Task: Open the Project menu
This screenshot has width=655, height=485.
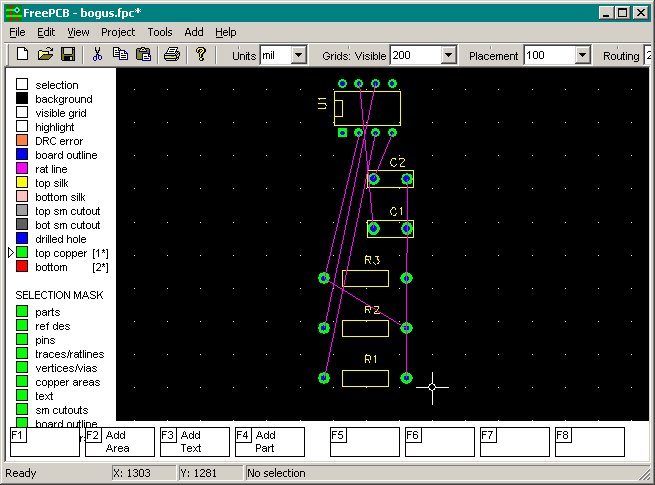Action: coord(118,32)
